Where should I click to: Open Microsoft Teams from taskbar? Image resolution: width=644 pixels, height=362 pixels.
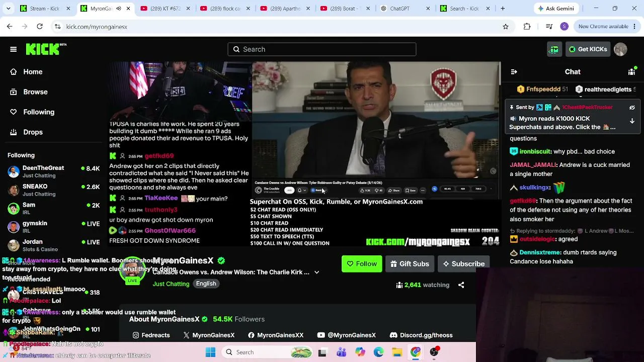(x=341, y=352)
